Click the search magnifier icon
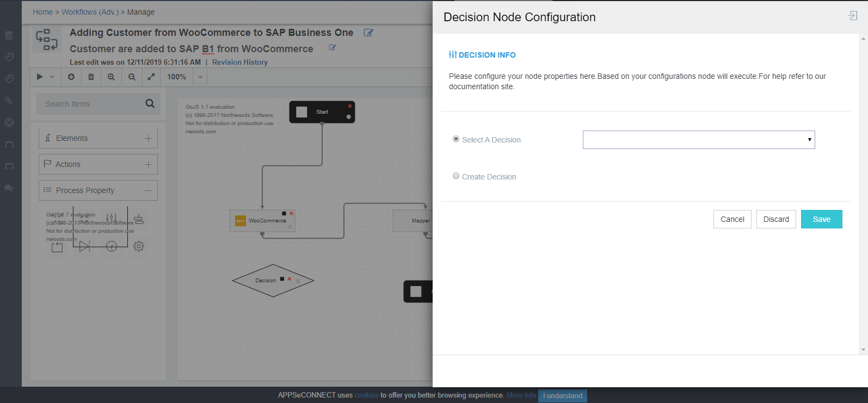 [x=150, y=103]
